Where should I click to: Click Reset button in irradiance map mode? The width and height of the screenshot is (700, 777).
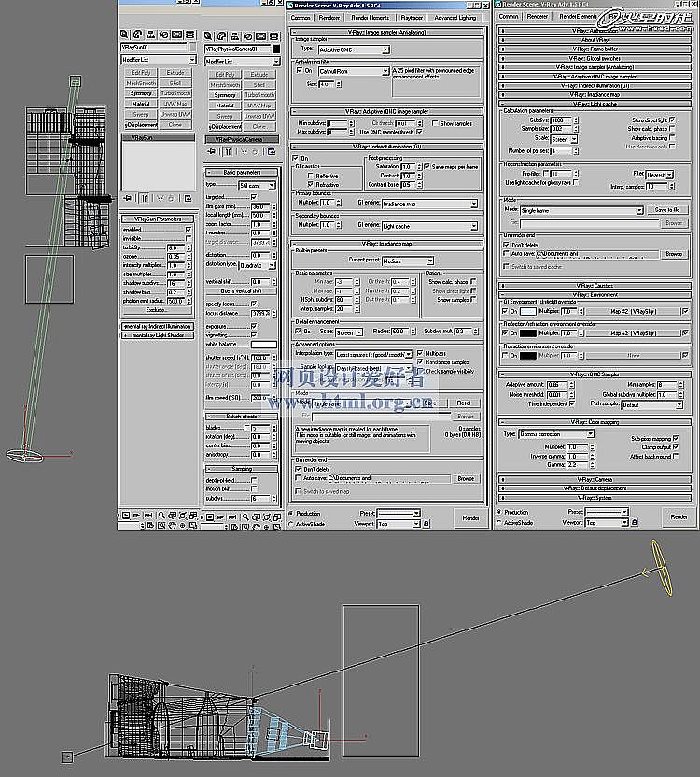click(464, 403)
